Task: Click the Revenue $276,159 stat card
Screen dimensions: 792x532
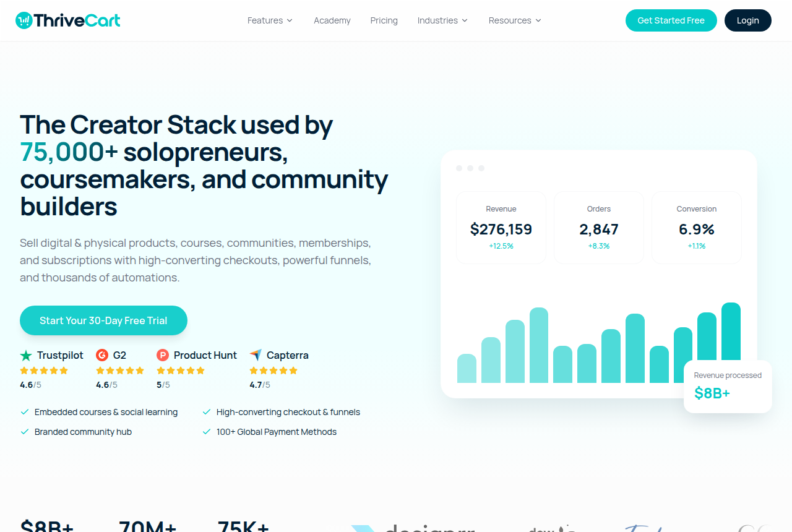Action: coord(501,228)
